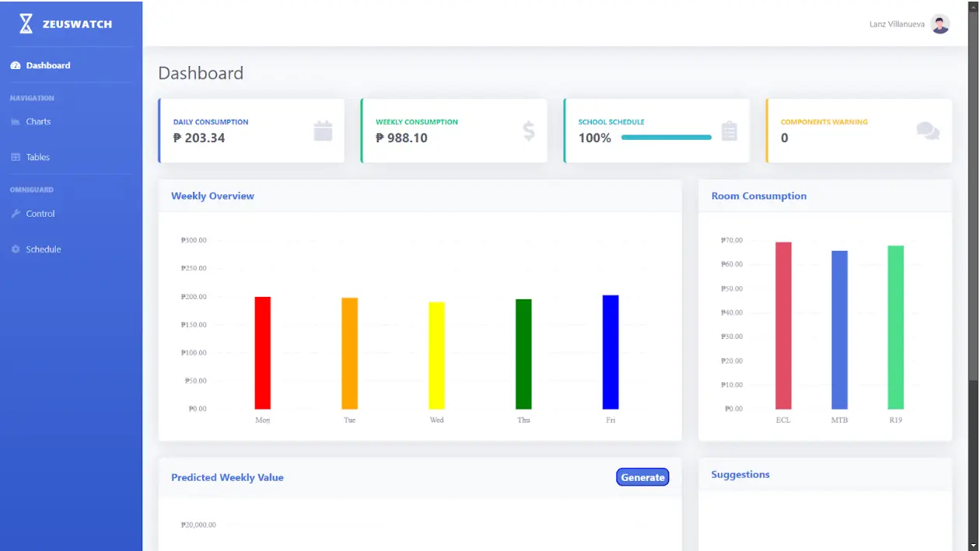Click the red Monday bar in Weekly Overview
This screenshot has height=551, width=980.
click(x=263, y=353)
